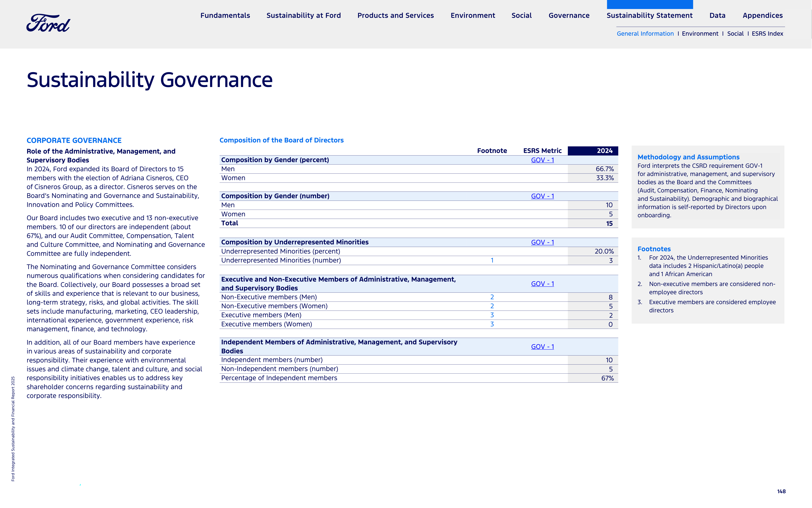Go to Products and Services tab

(395, 15)
